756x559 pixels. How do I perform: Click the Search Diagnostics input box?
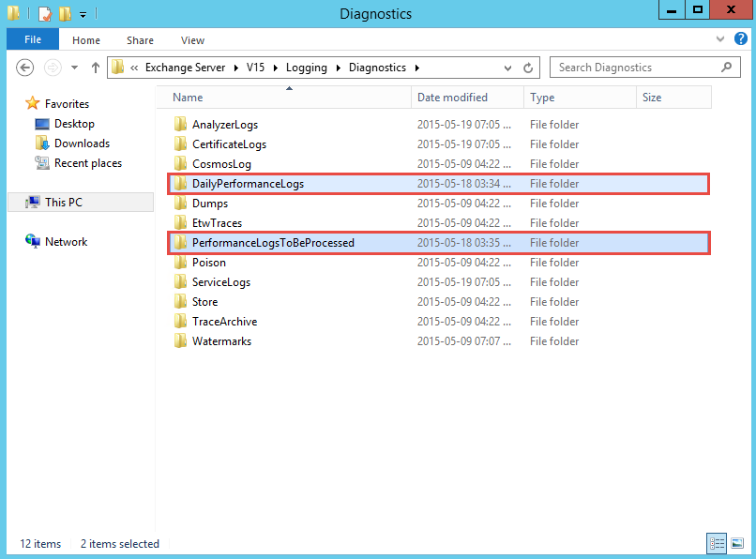coord(645,68)
